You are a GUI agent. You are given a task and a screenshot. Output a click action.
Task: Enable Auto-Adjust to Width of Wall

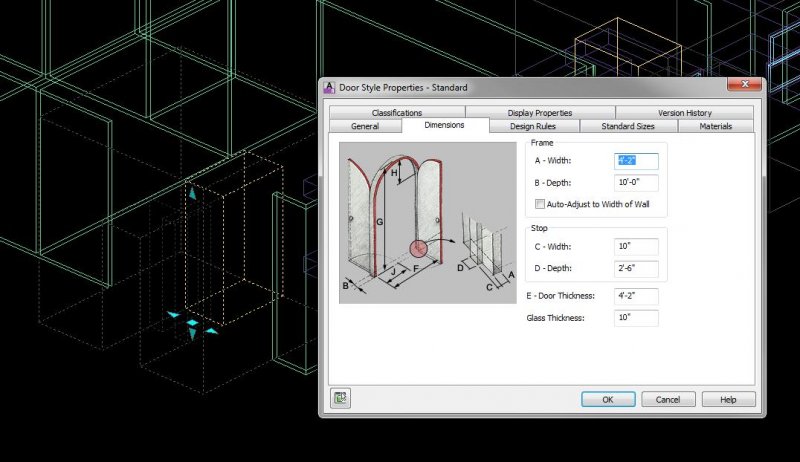click(540, 204)
